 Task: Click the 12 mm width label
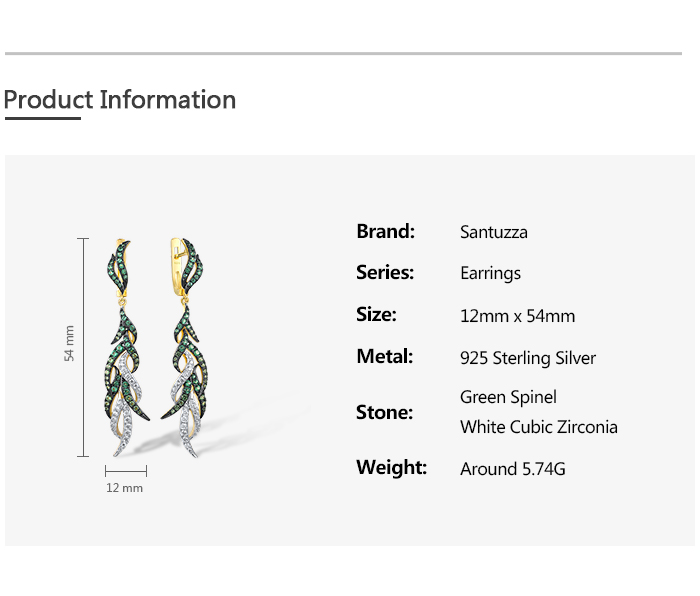[x=125, y=488]
